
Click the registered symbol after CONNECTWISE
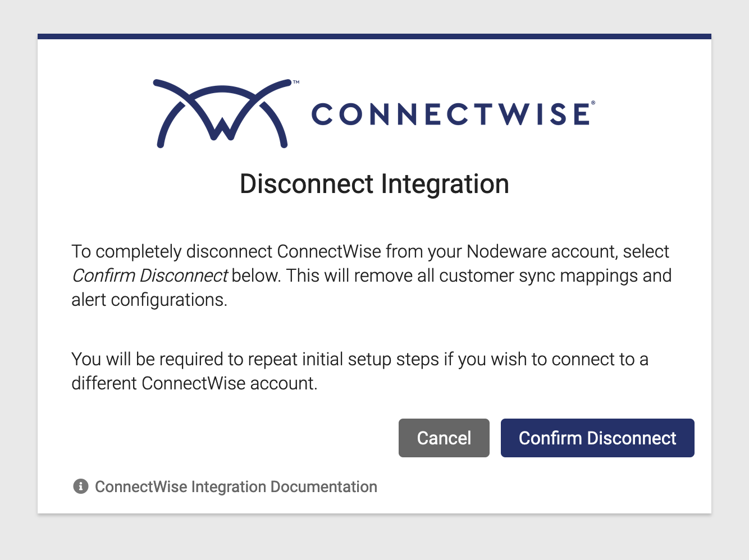[x=593, y=103]
